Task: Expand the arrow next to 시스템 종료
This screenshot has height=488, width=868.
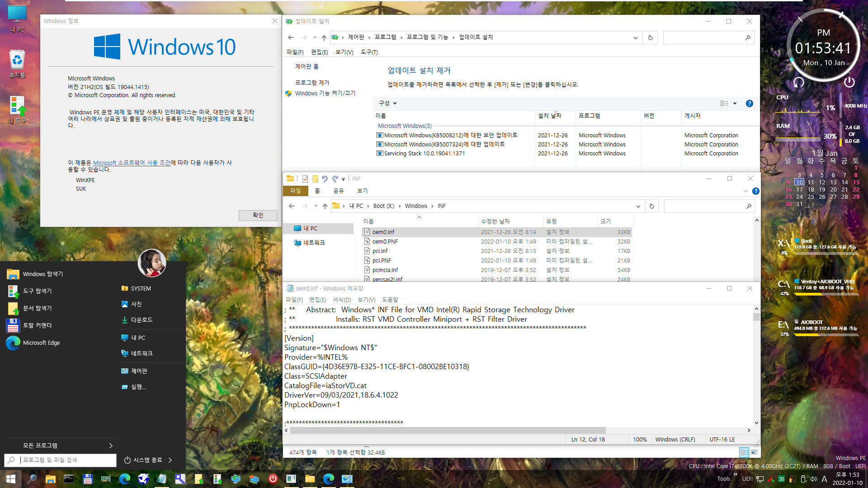Action: (x=170, y=460)
